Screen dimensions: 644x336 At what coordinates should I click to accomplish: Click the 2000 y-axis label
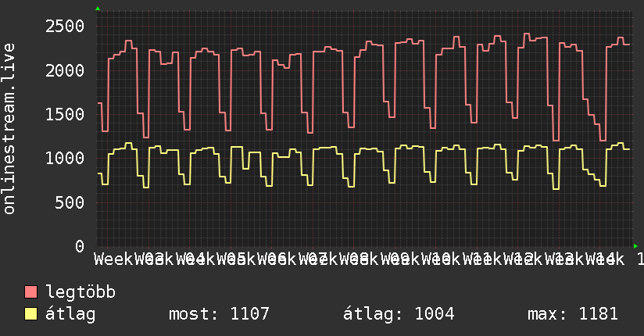click(65, 70)
